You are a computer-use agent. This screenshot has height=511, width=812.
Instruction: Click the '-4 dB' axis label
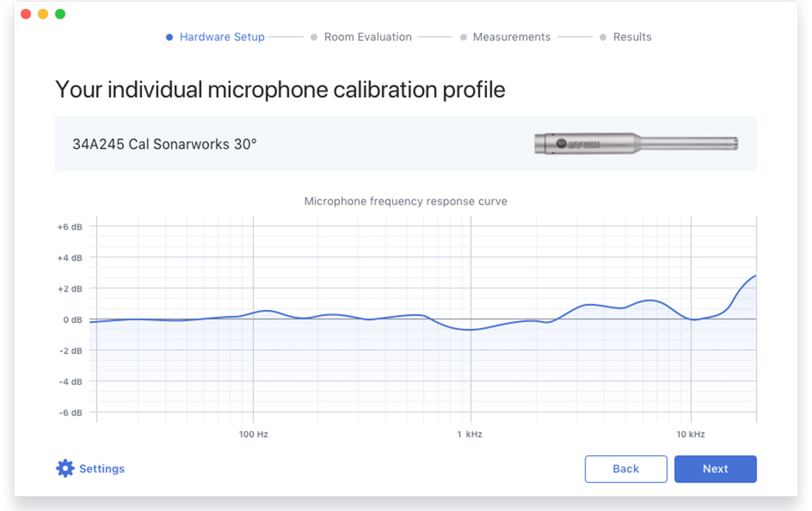pyautogui.click(x=71, y=382)
